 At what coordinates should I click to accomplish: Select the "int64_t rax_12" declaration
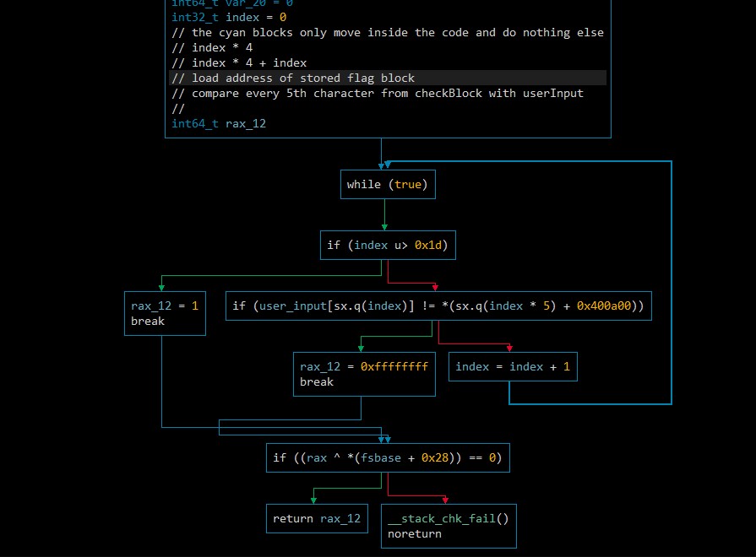(x=219, y=124)
